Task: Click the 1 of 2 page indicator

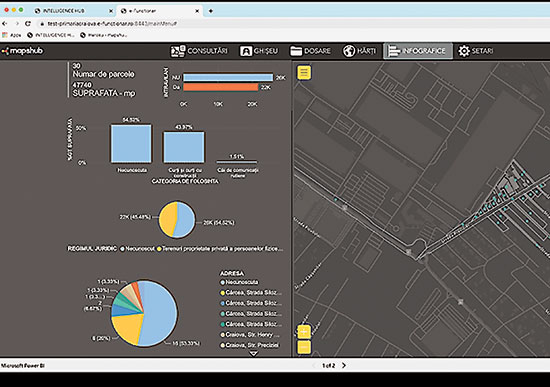Action: [329, 366]
